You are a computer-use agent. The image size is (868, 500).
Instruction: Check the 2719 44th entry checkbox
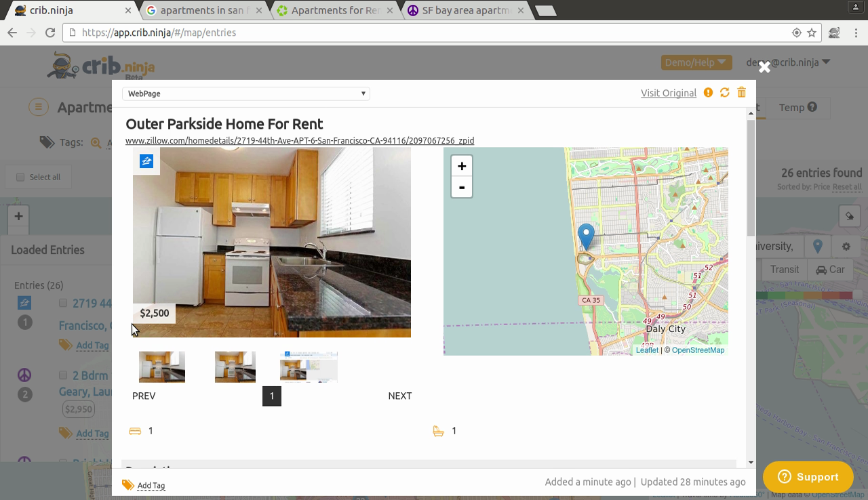coord(63,303)
